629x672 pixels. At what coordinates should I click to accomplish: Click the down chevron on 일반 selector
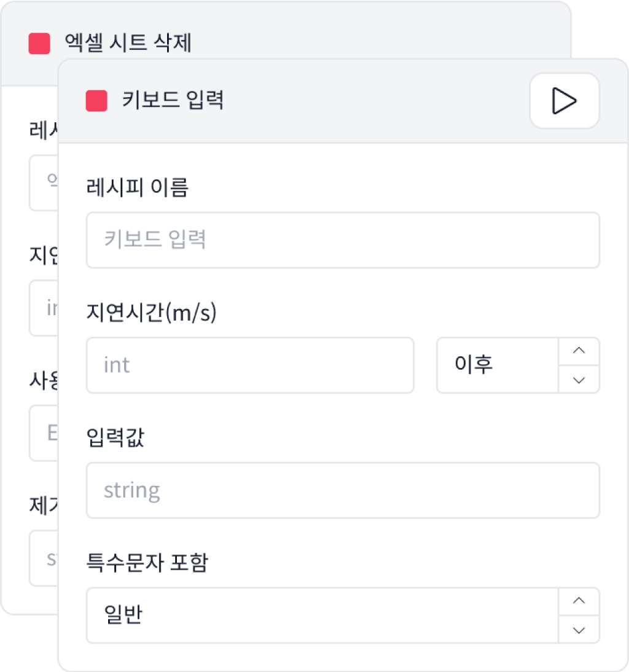point(579,630)
